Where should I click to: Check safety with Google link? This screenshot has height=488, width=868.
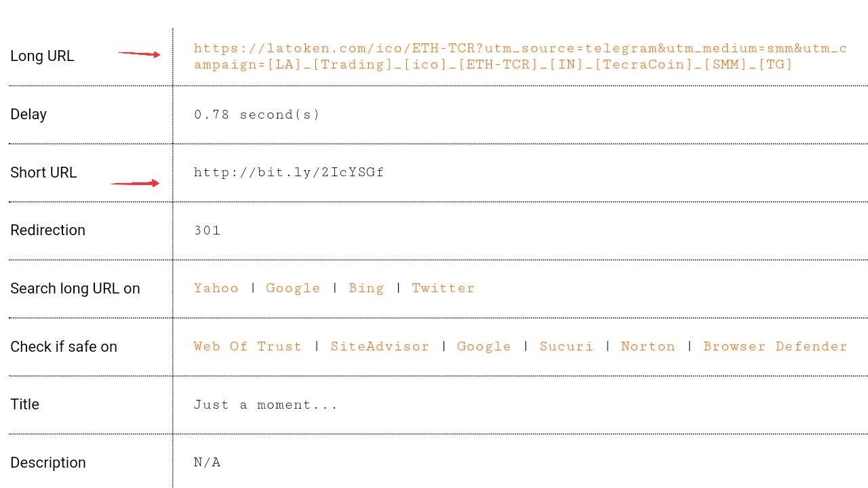click(x=484, y=346)
